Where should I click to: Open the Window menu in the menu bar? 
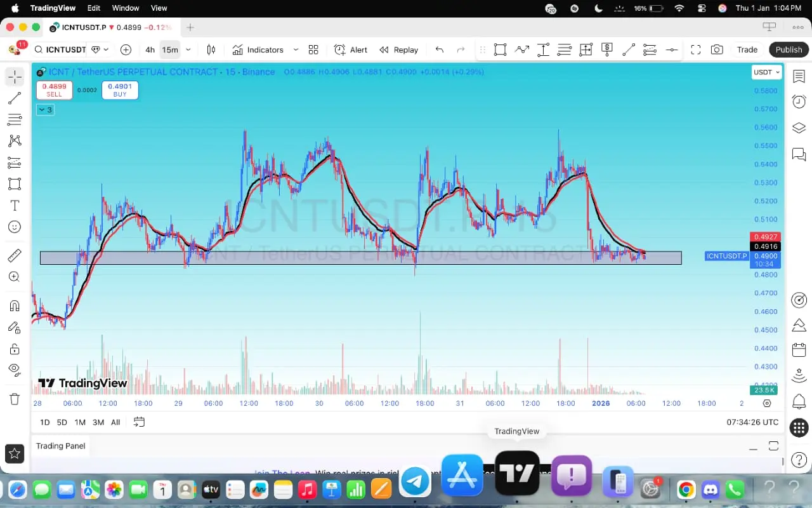click(x=126, y=8)
